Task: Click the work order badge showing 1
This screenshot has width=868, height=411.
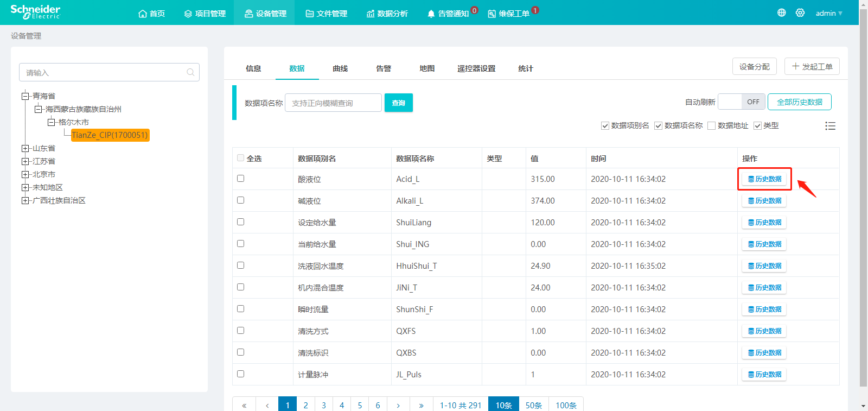Action: pyautogui.click(x=535, y=10)
